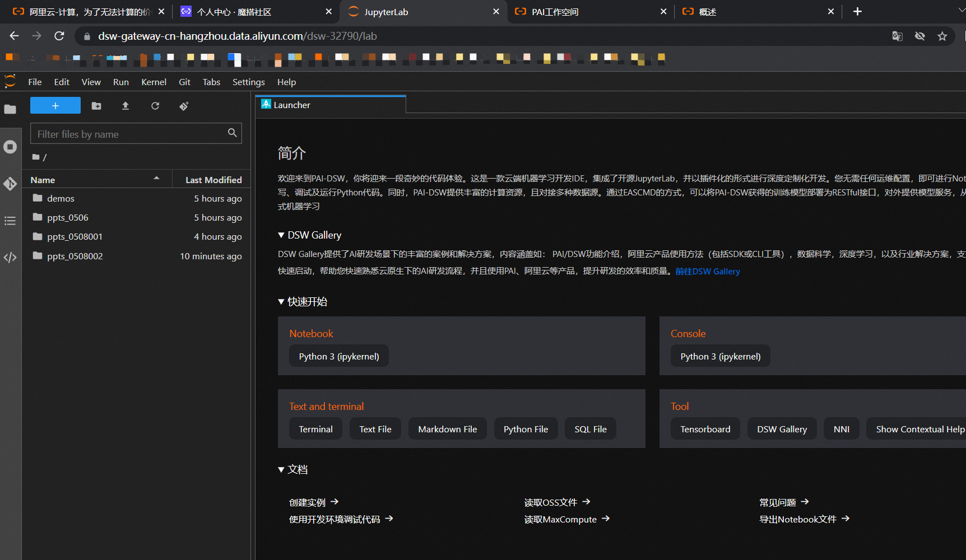Screen dimensions: 966x560
Task: Click the browser address bar URL
Action: tap(238, 36)
